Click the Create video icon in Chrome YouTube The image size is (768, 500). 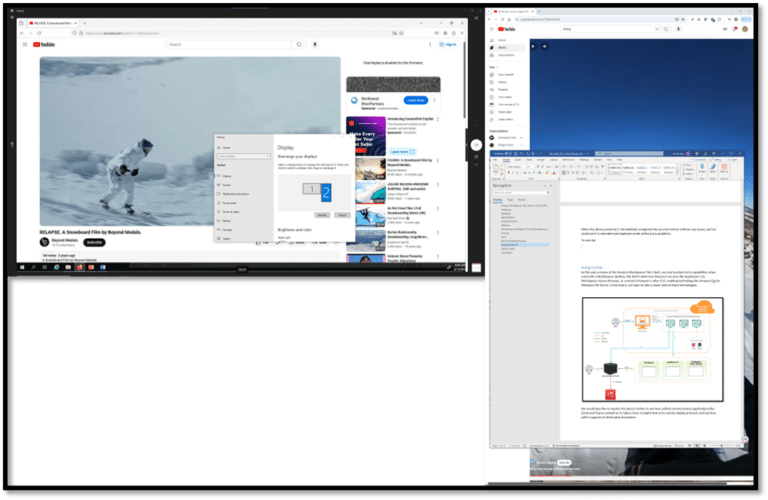point(725,29)
